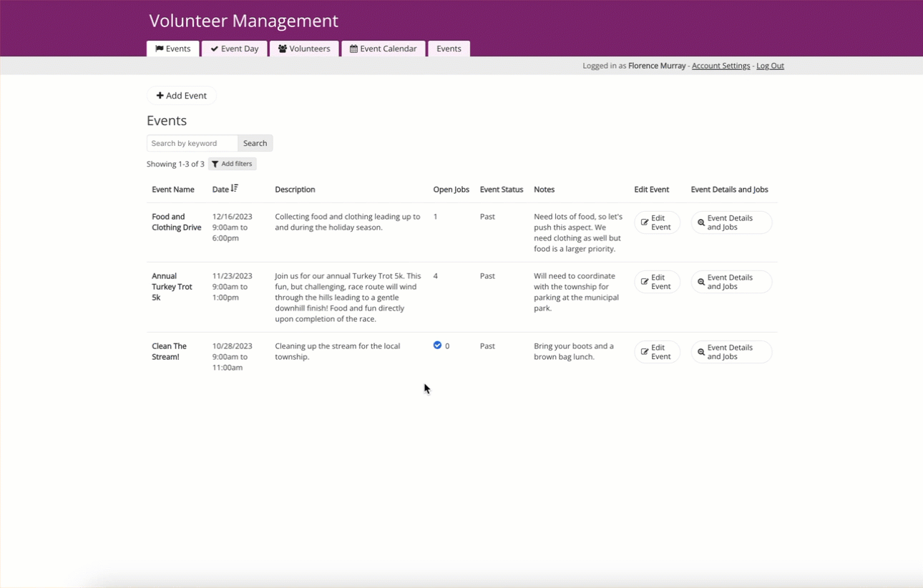The image size is (923, 588).
Task: Click the date sort order icon
Action: pos(235,189)
